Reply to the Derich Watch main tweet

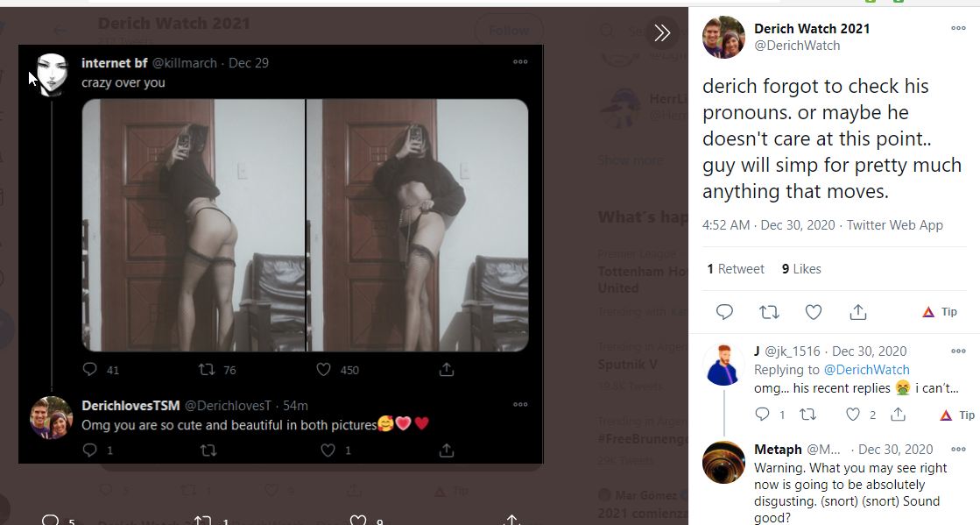pyautogui.click(x=724, y=312)
